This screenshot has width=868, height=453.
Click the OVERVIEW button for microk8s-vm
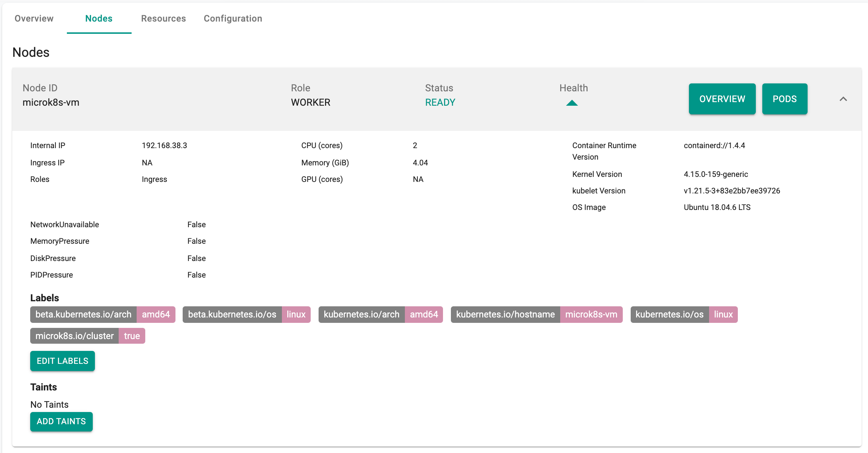point(722,99)
